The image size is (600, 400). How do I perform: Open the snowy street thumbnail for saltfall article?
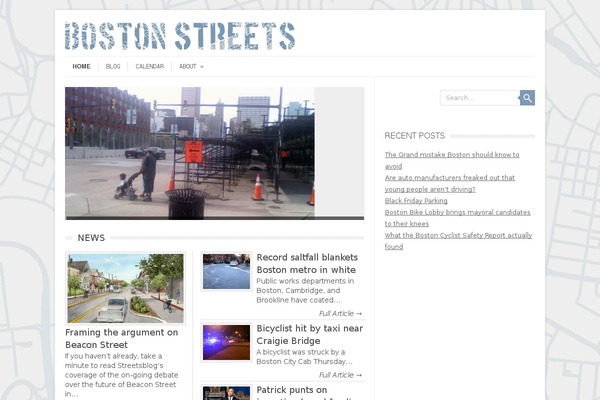(x=226, y=271)
